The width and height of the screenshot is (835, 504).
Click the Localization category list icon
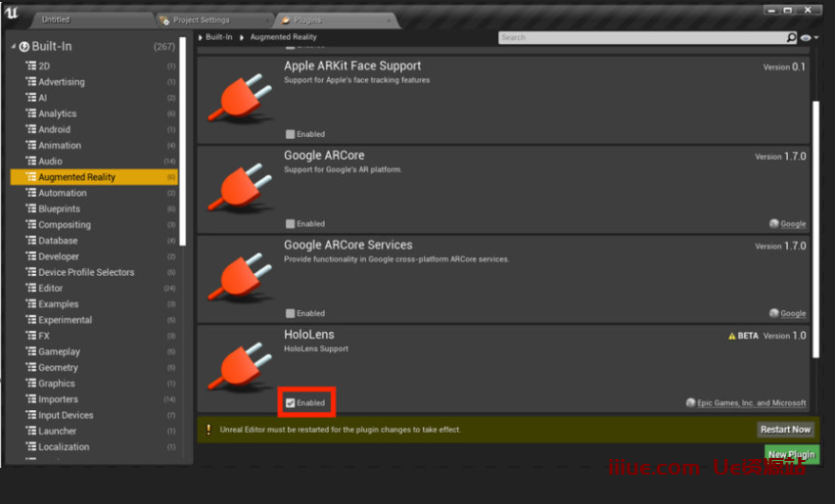point(31,446)
